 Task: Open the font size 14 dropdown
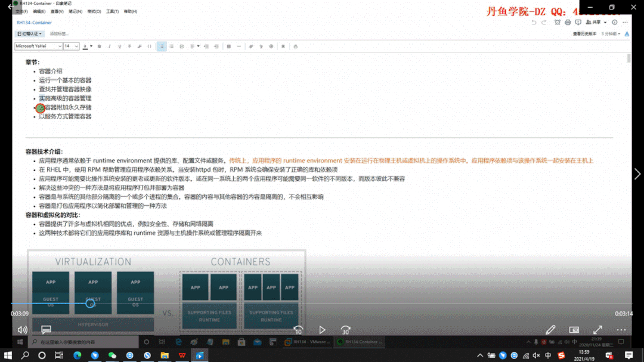point(70,47)
